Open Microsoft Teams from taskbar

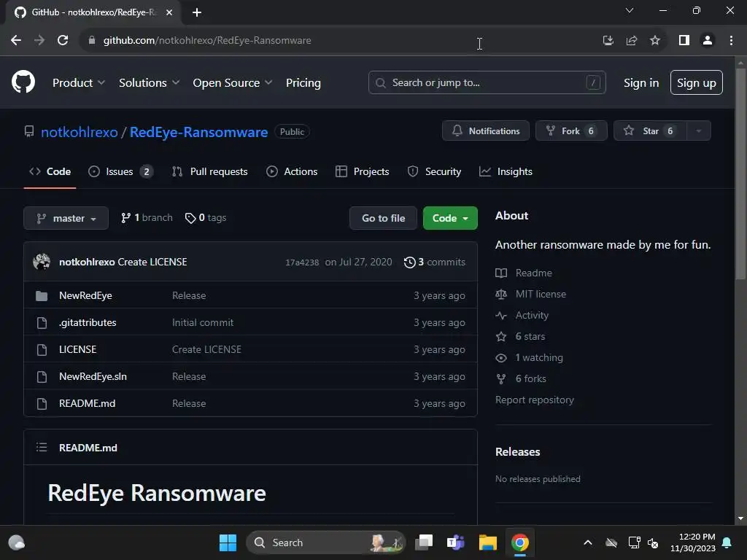[x=455, y=542]
